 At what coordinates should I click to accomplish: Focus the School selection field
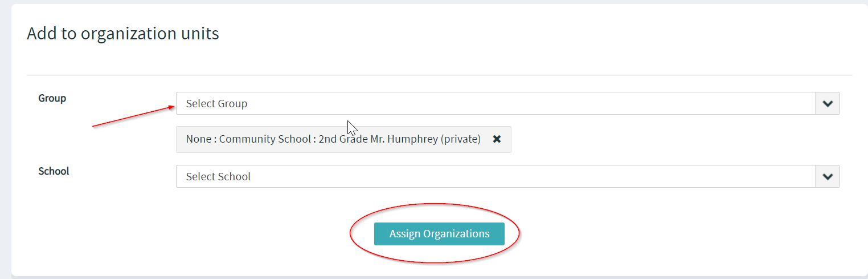pyautogui.click(x=496, y=177)
